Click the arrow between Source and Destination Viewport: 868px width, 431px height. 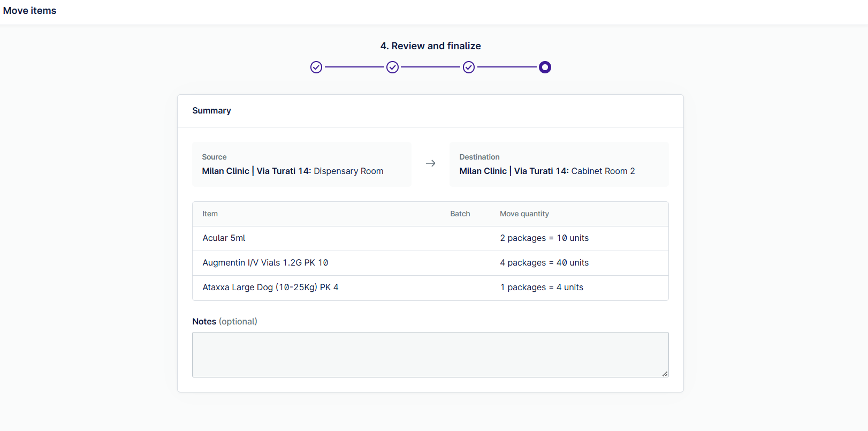[x=430, y=164]
